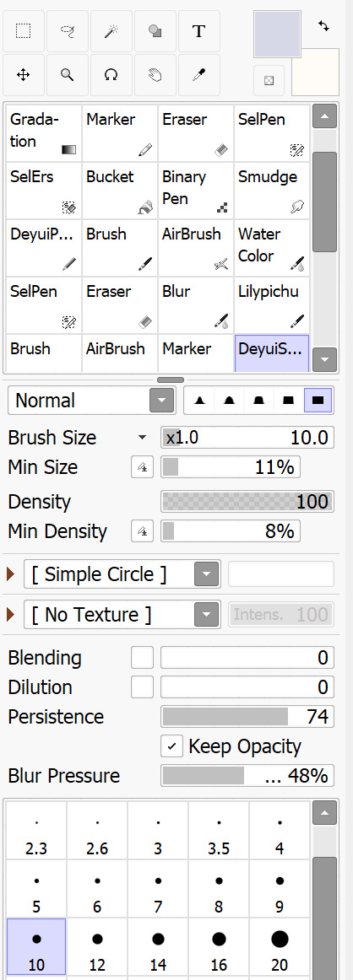Select the rectangular selection tool
Image resolution: width=353 pixels, height=980 pixels.
point(23,30)
